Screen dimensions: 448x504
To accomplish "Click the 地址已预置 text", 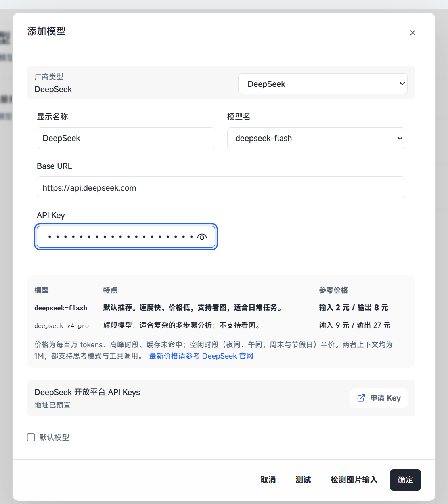I will coord(52,405).
